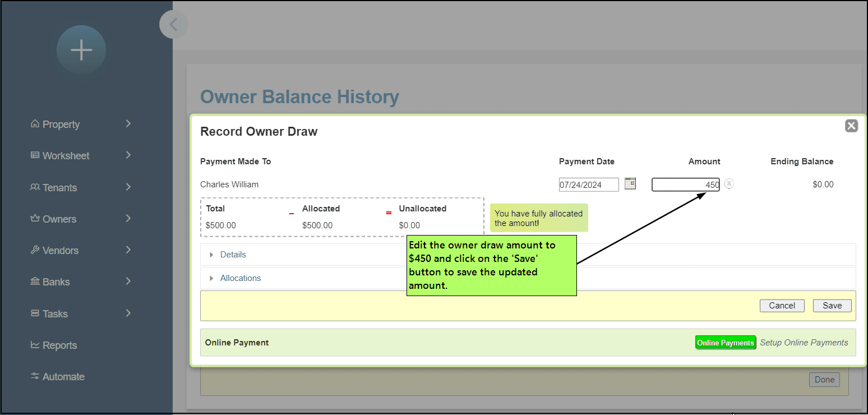Image resolution: width=868 pixels, height=415 pixels.
Task: Click the Reports chart icon in sidebar
Action: point(35,345)
